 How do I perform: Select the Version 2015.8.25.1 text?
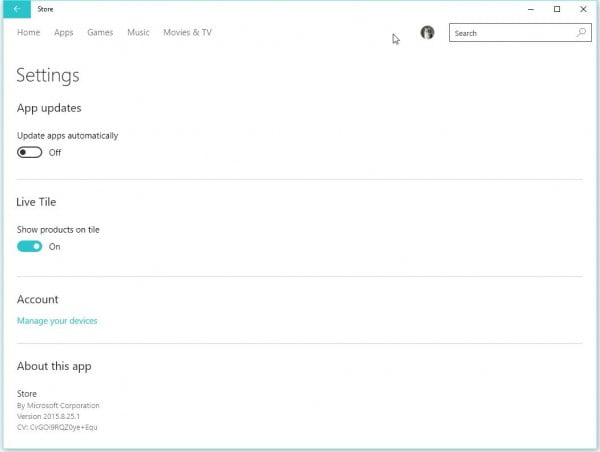[58, 416]
